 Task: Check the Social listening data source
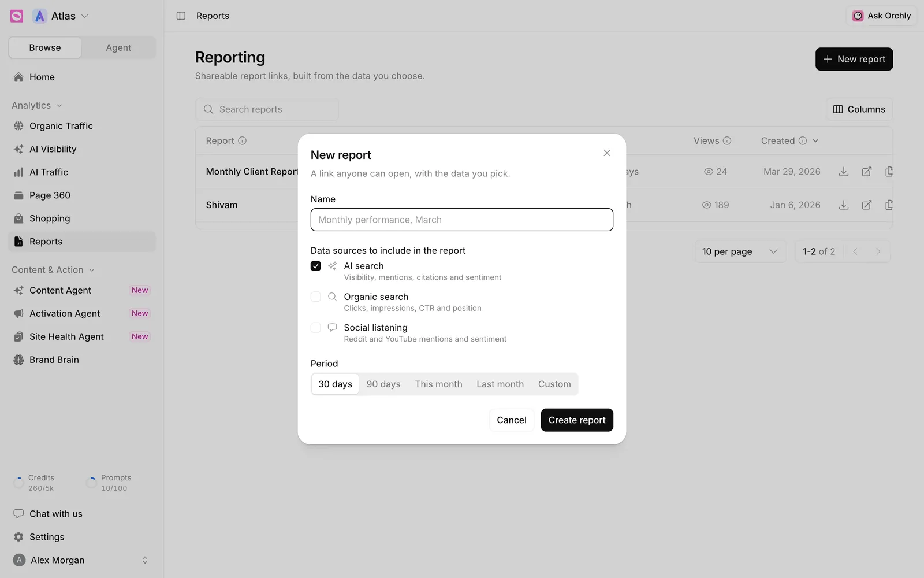[316, 327]
